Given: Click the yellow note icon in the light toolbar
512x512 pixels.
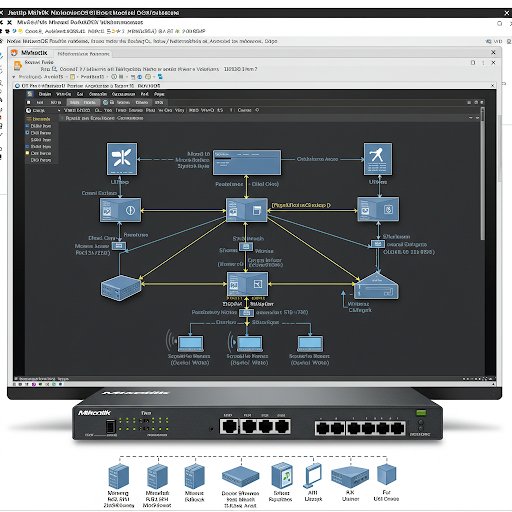Looking at the screenshot, I should pos(72,77).
